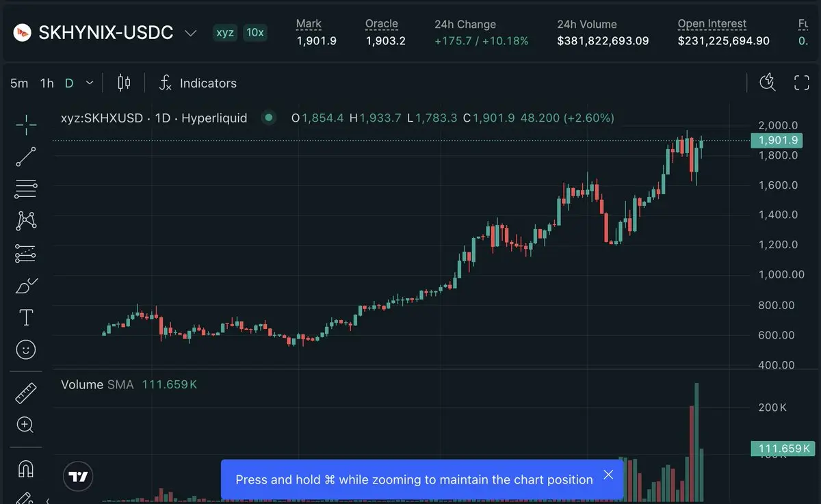
Task: Select the D daily timeframe
Action: (69, 83)
